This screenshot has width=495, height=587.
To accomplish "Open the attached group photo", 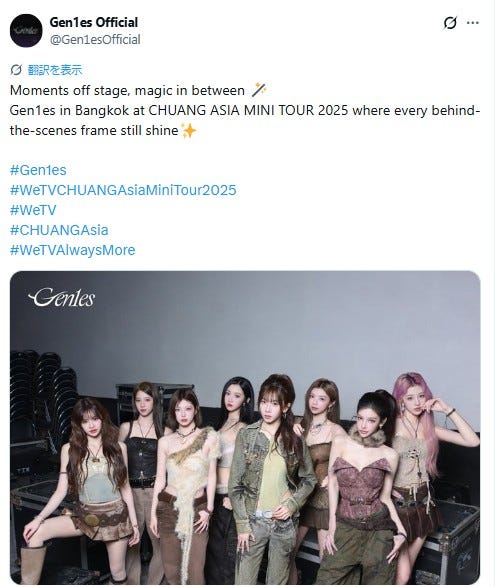I will coord(245,427).
